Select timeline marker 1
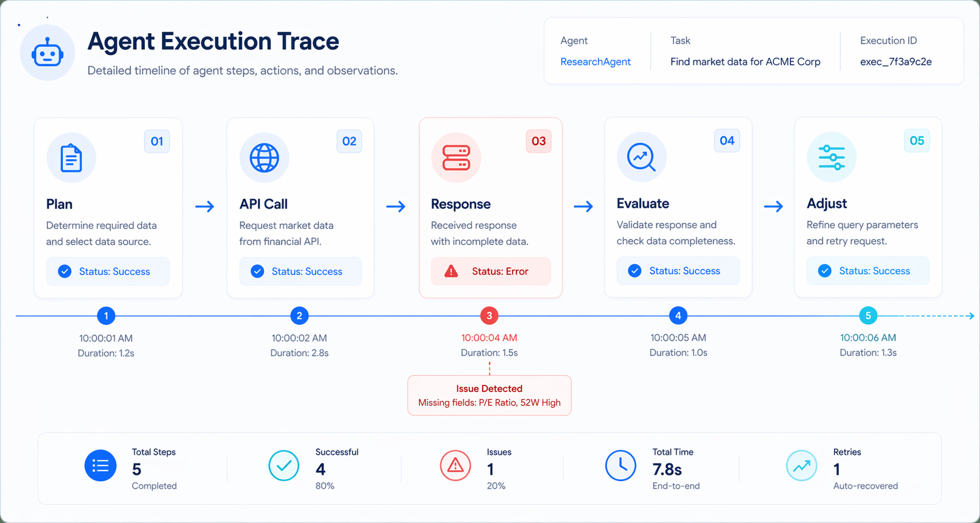Image resolution: width=980 pixels, height=523 pixels. (106, 316)
